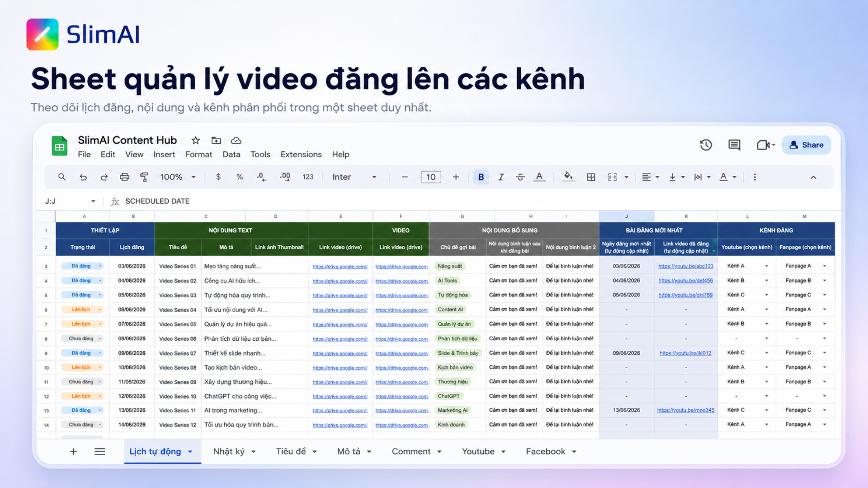Open more number formats (123)
Image resolution: width=868 pixels, height=488 pixels.
point(308,177)
